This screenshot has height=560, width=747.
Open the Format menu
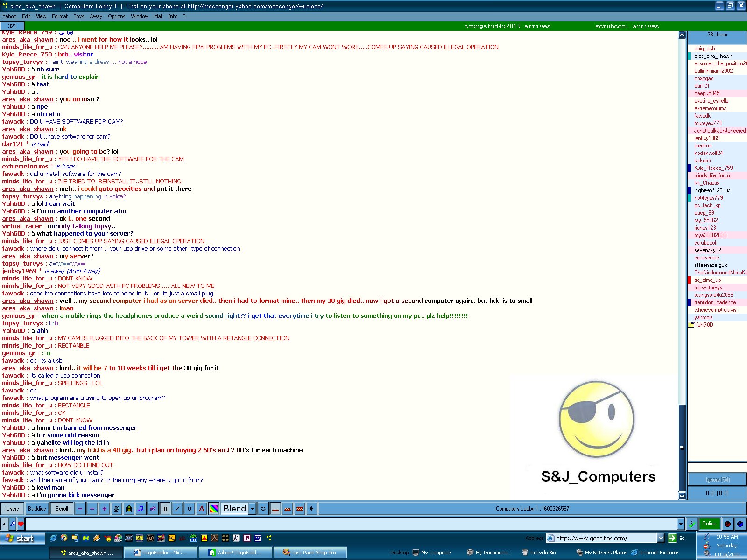pos(60,16)
